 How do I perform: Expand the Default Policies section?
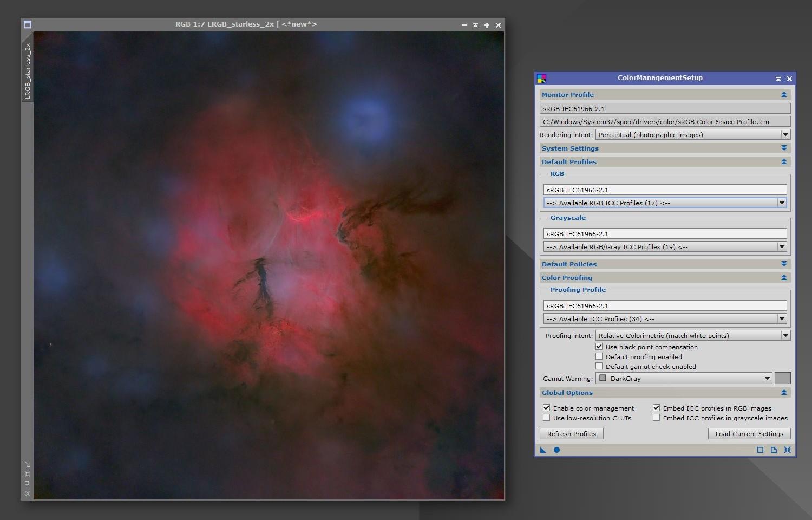[784, 264]
